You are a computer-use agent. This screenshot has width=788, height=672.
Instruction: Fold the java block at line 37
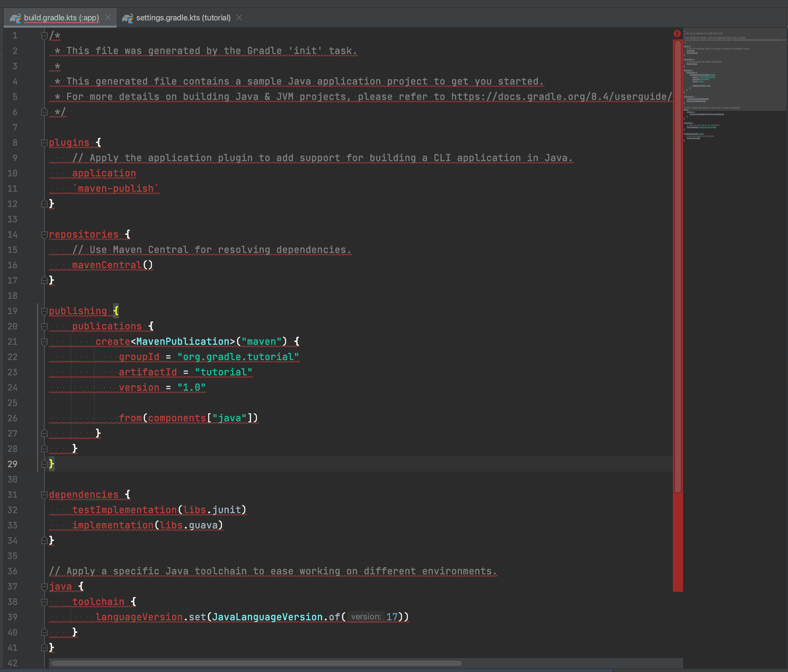[x=44, y=587]
